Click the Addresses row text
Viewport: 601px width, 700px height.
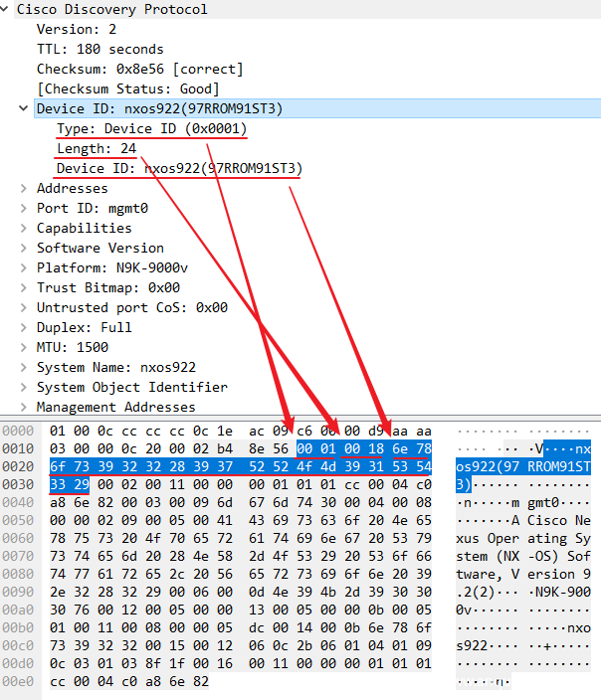[x=73, y=188]
